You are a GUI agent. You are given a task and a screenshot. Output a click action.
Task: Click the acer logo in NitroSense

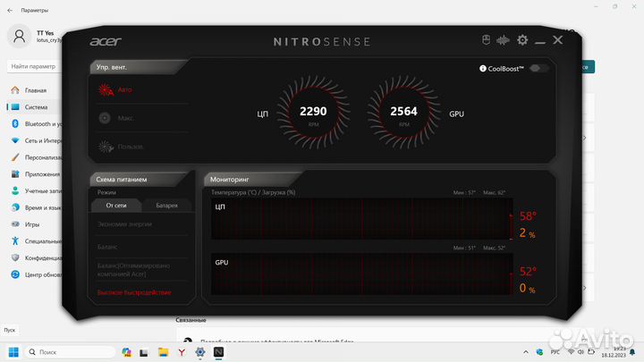click(106, 41)
